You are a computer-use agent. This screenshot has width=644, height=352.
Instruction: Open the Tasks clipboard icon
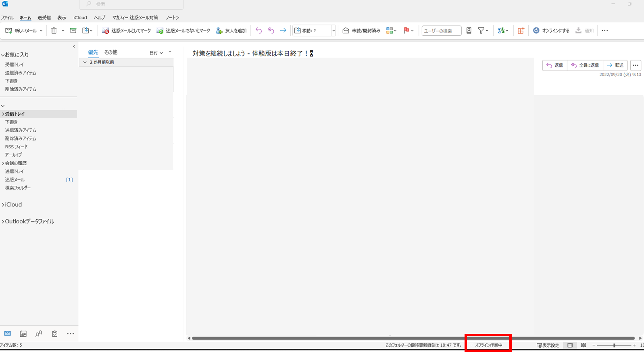coord(54,333)
